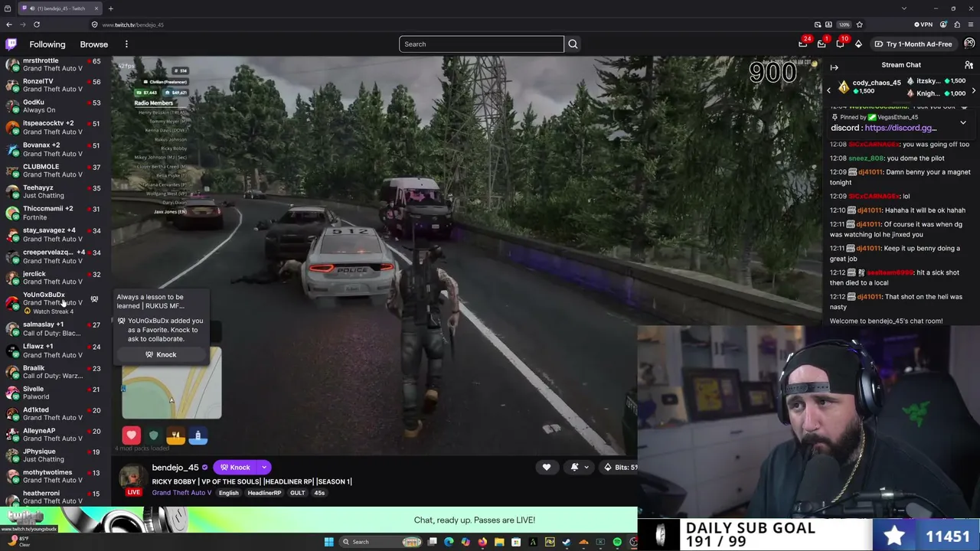Open Steam from taskbar

[x=567, y=542]
